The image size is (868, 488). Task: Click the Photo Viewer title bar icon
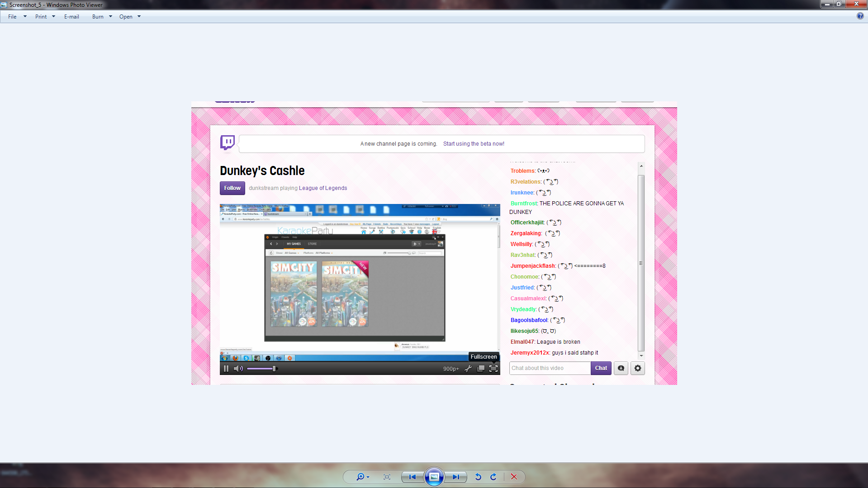[4, 5]
